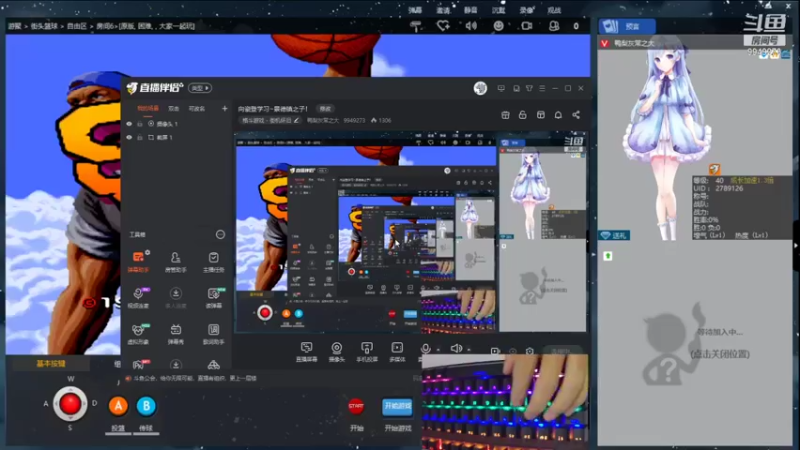Click the spectators people icon in game toolbar
Image resolution: width=800 pixels, height=450 pixels.
click(554, 26)
